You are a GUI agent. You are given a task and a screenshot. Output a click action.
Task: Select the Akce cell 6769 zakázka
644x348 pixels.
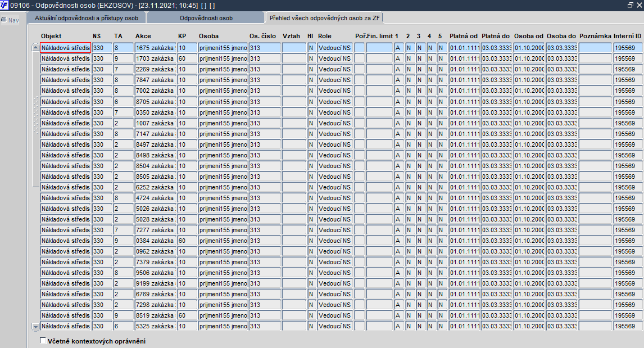[155, 294]
